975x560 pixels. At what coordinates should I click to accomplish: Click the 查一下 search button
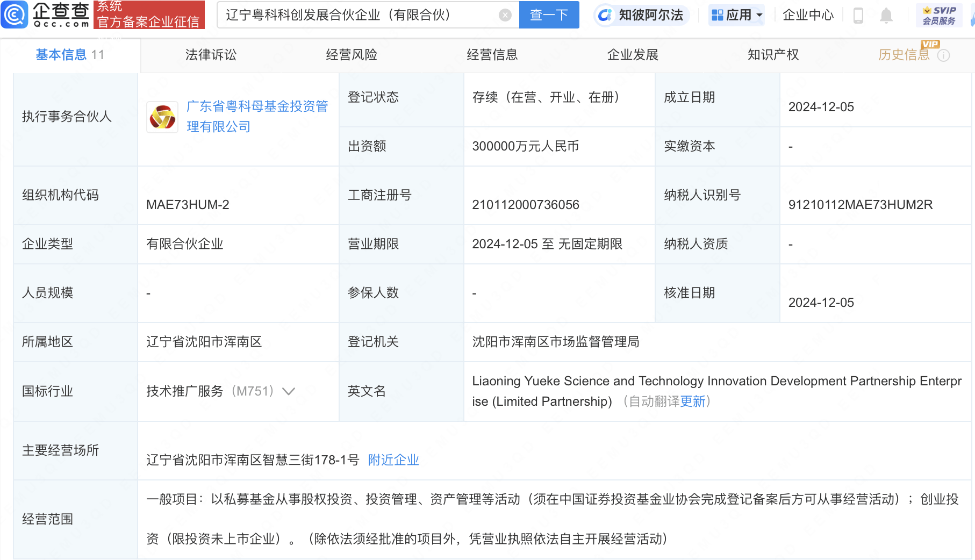click(x=549, y=15)
